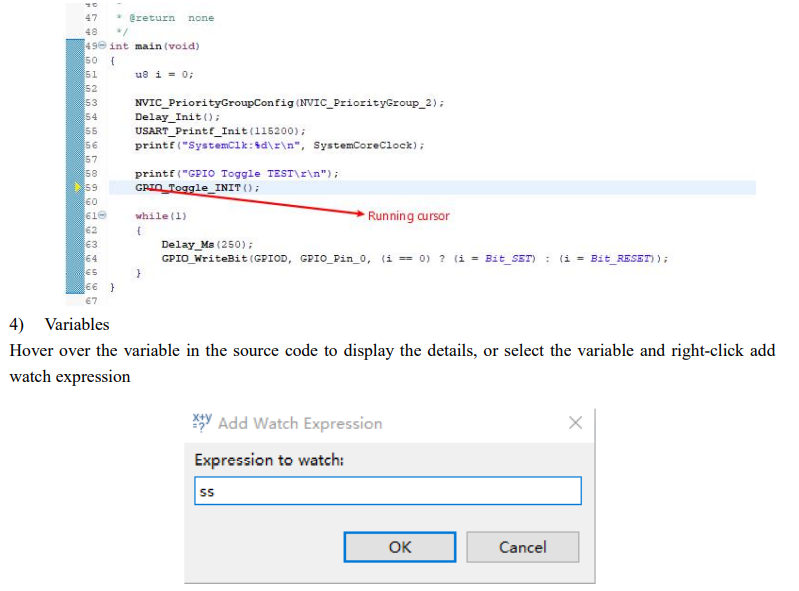
Task: Click the u8 i = 0 declaration
Action: [x=164, y=74]
